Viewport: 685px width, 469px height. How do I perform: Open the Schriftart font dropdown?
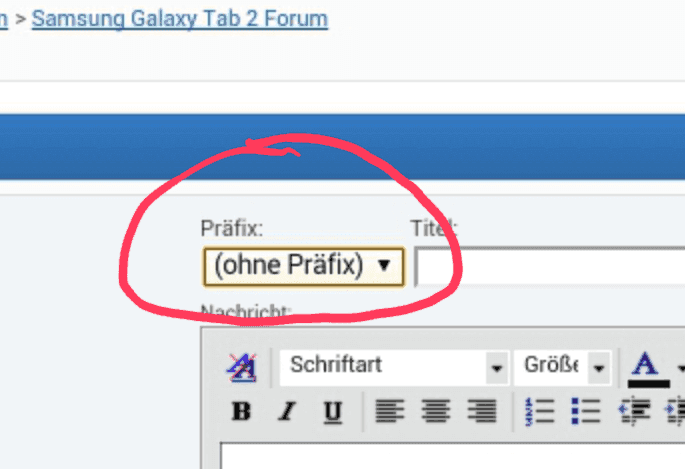pos(394,367)
